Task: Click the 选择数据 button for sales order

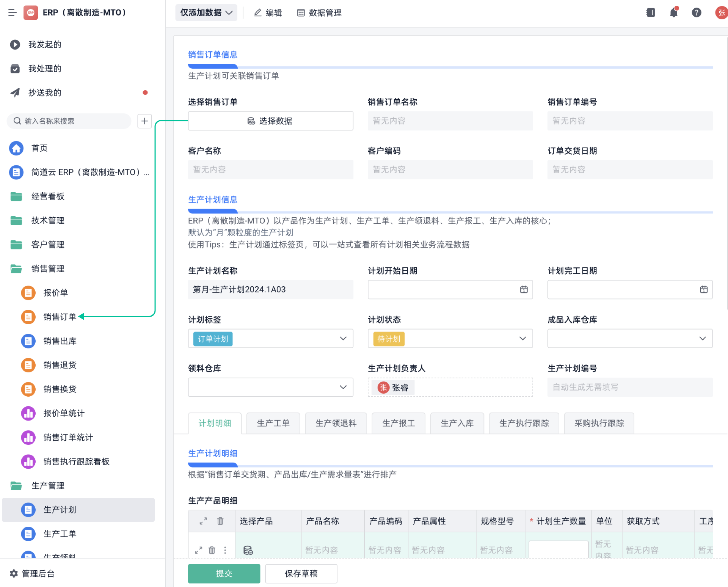Action: pyautogui.click(x=270, y=121)
